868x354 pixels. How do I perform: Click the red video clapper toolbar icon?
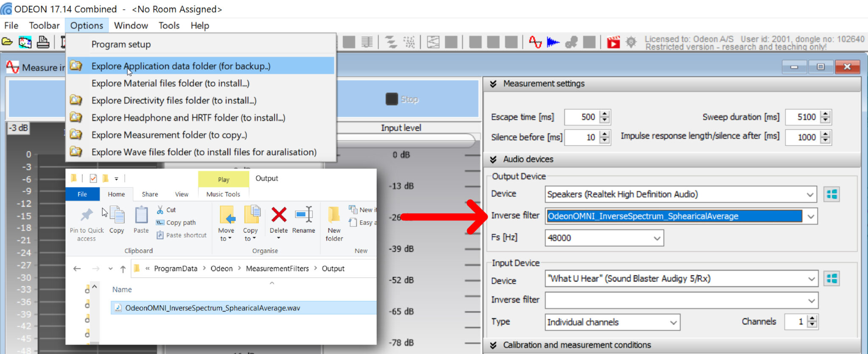pos(613,42)
